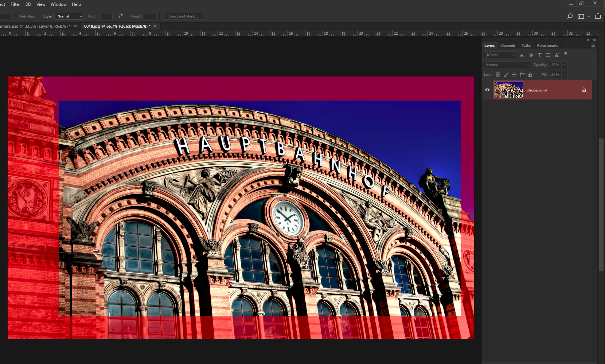
Task: Open the View menu
Action: [x=41, y=4]
